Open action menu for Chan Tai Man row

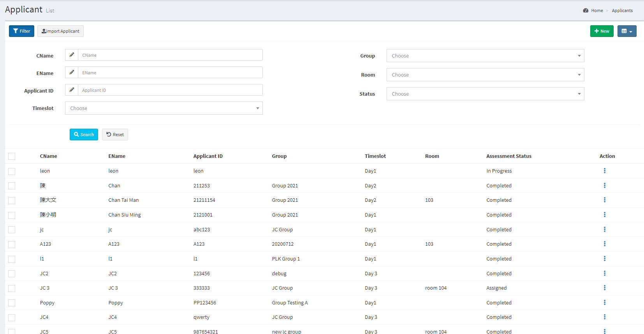point(604,200)
